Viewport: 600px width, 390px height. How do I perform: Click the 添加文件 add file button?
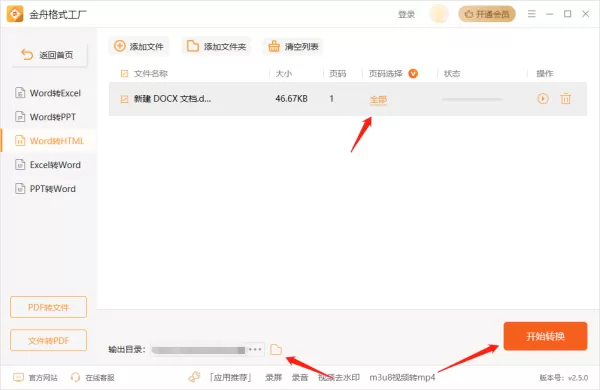tap(139, 46)
